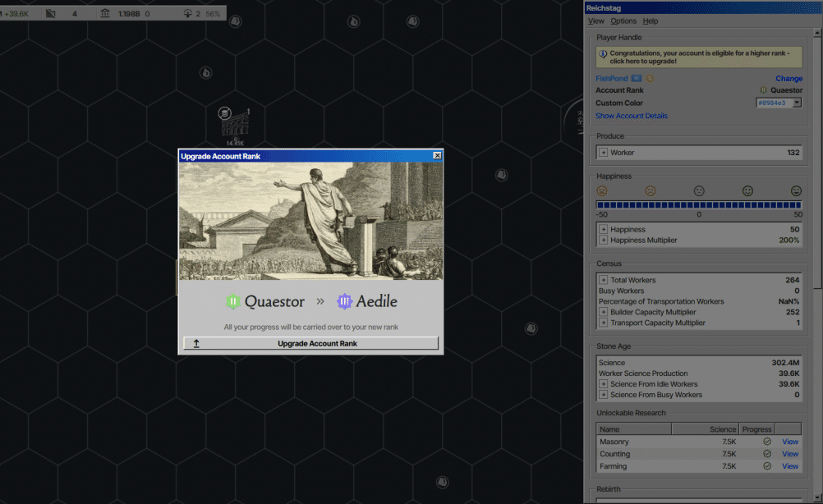
Task: Click the Change link for player handle
Action: [789, 79]
